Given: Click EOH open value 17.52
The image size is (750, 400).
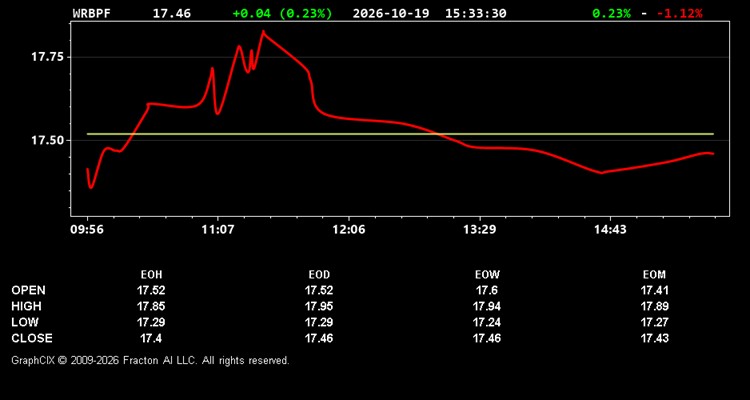Looking at the screenshot, I should point(151,290).
